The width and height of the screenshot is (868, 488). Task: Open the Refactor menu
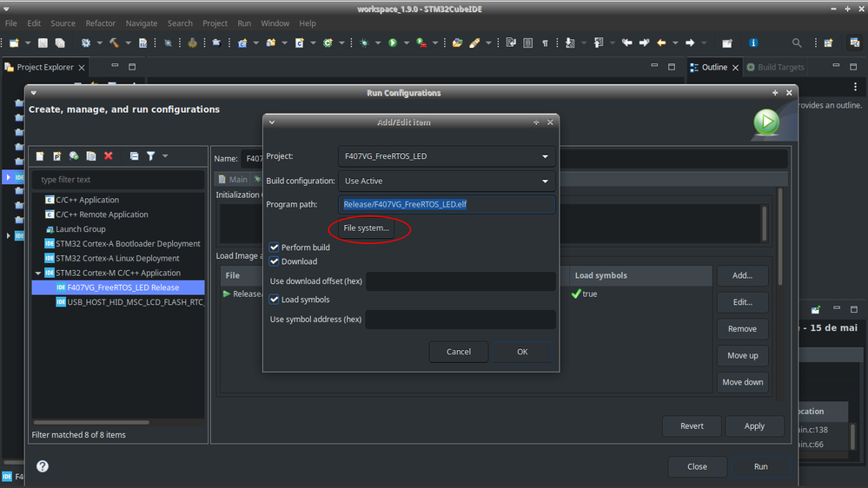pyautogui.click(x=100, y=23)
